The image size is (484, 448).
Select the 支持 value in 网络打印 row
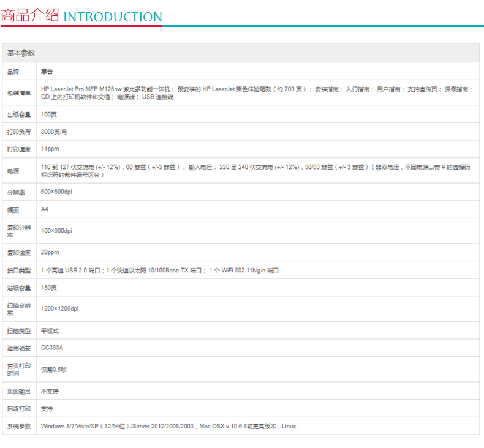(47, 409)
